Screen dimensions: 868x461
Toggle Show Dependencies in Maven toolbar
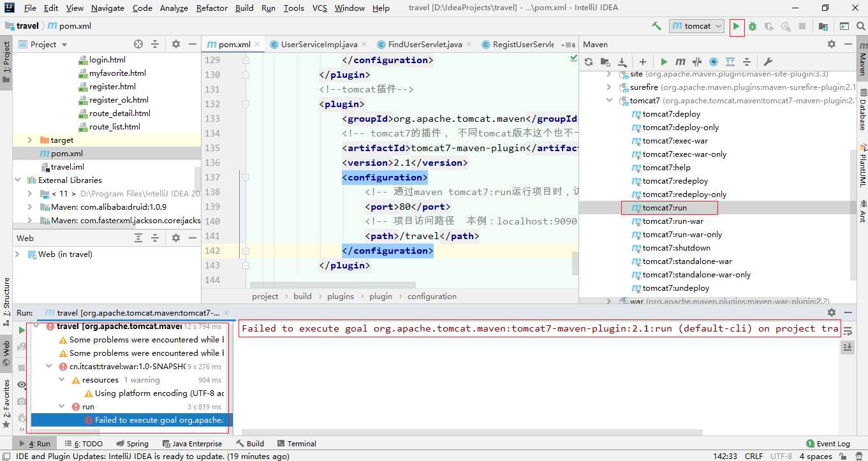[730, 62]
